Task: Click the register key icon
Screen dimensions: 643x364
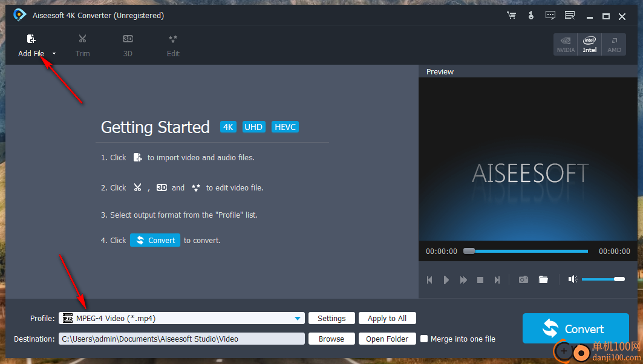Action: [531, 16]
